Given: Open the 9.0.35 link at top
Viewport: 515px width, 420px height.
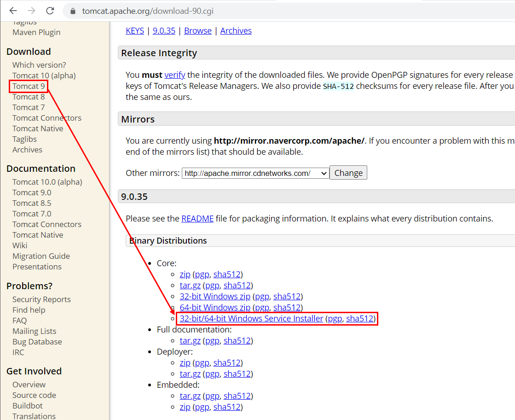Looking at the screenshot, I should click(x=164, y=30).
